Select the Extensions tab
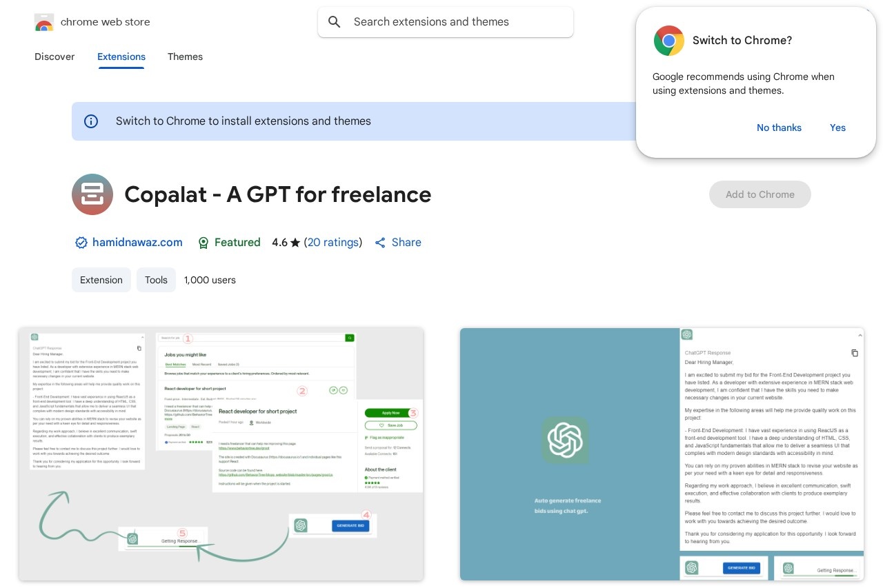 121,57
